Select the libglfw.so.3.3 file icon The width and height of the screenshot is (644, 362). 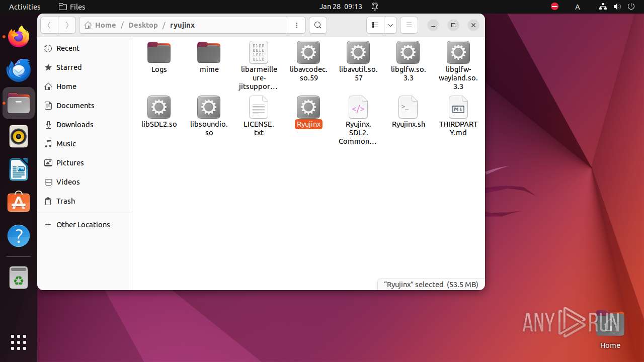pos(408,53)
